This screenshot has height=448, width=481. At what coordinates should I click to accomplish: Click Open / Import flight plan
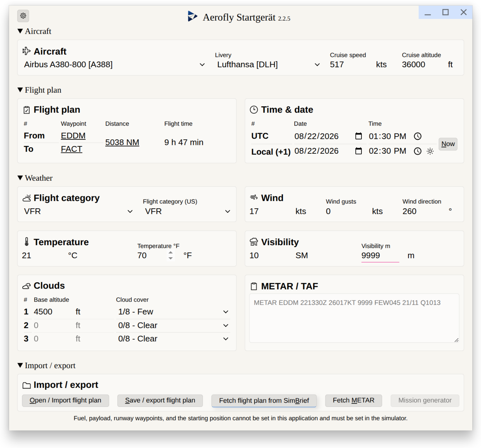(65, 401)
